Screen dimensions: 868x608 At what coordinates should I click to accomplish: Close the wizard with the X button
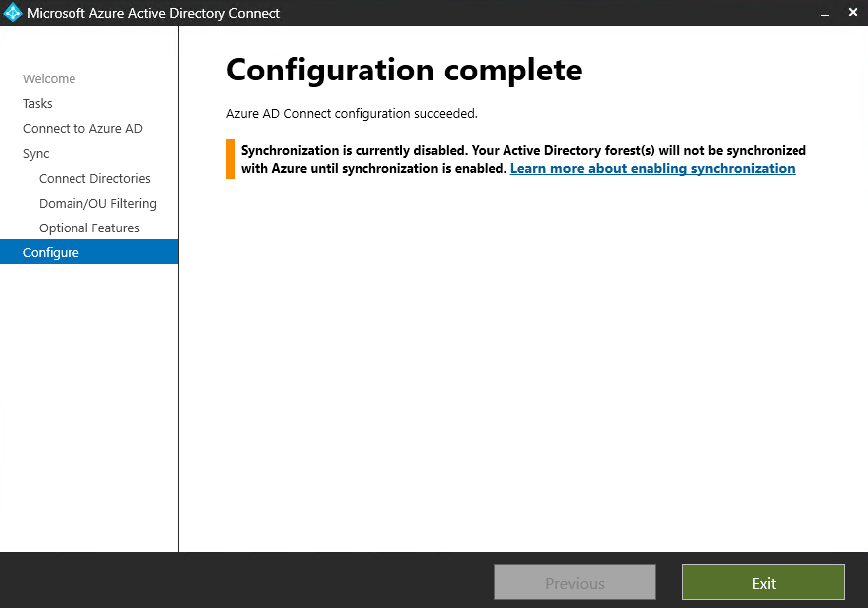[x=852, y=13]
